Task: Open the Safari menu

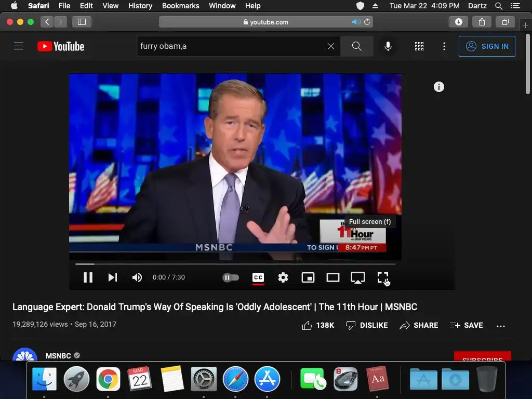Action: (x=38, y=6)
